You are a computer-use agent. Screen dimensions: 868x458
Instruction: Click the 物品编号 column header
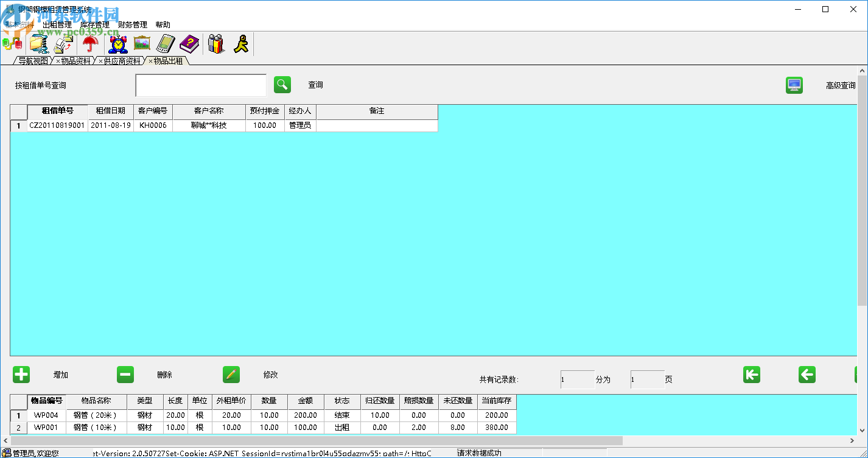[46, 401]
